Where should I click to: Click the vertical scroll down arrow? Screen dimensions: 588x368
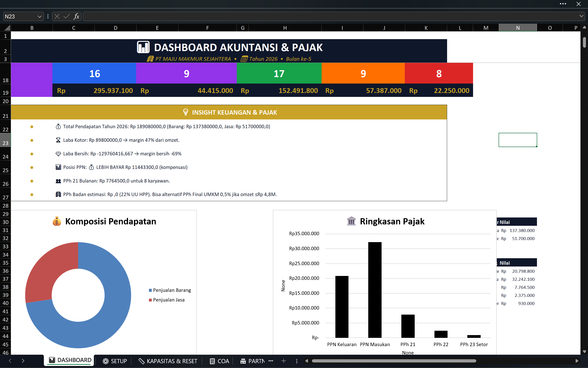click(x=584, y=352)
